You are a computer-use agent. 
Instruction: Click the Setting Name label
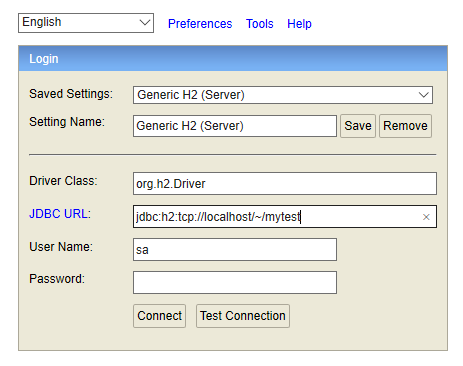(x=67, y=122)
